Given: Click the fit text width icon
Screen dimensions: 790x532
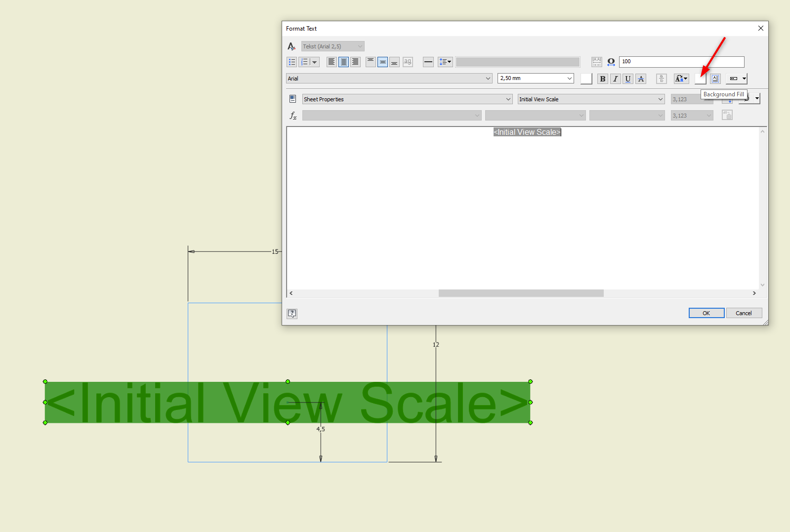Looking at the screenshot, I should 597,62.
